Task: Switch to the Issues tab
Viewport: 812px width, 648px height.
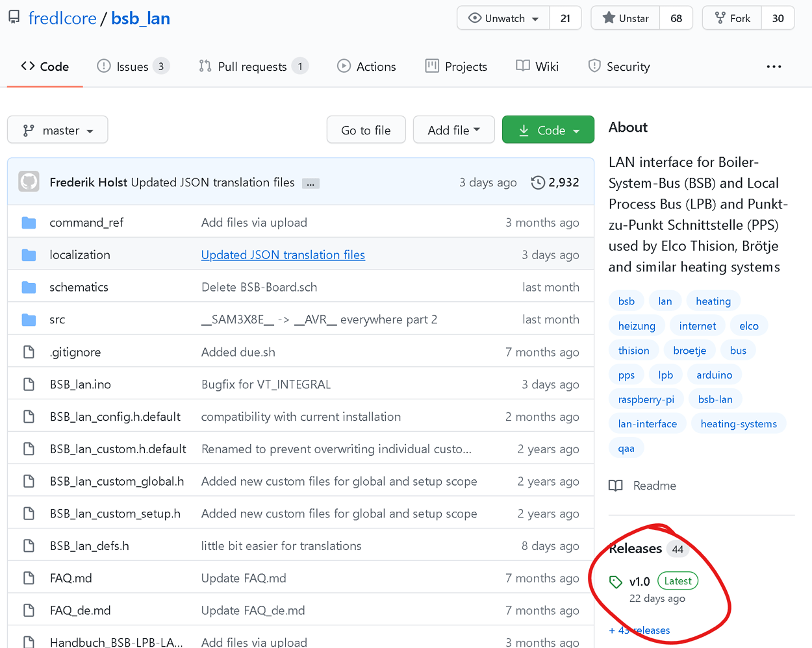Action: (133, 66)
